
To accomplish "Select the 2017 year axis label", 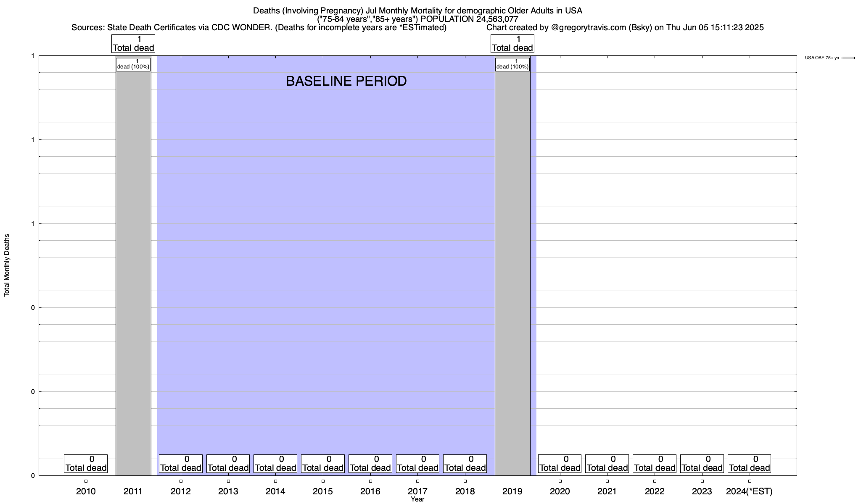I will (x=417, y=491).
